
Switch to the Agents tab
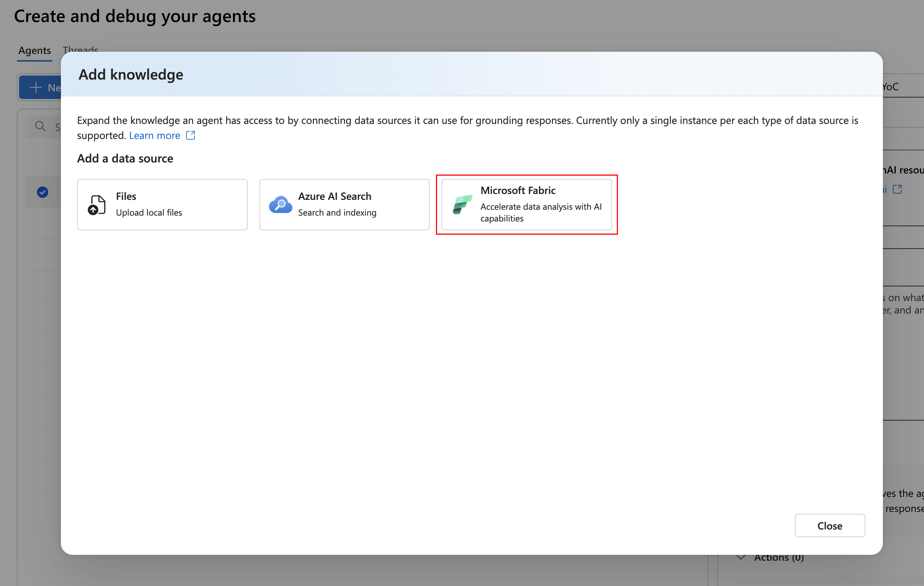pyautogui.click(x=34, y=51)
